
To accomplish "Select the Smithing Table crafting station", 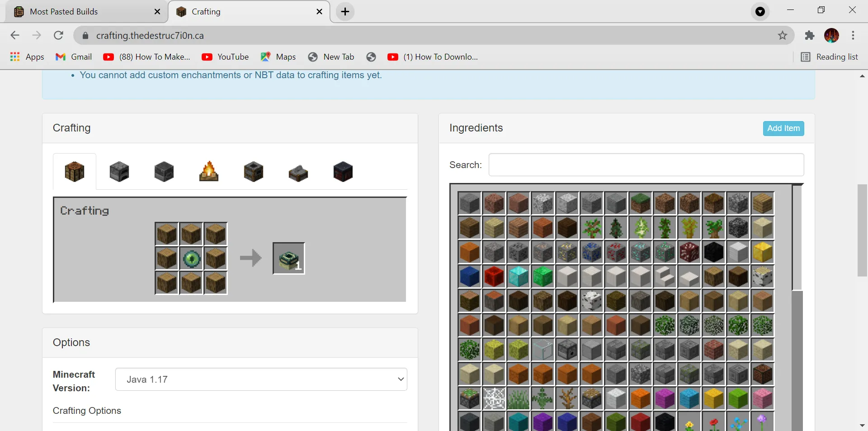I will tap(343, 172).
